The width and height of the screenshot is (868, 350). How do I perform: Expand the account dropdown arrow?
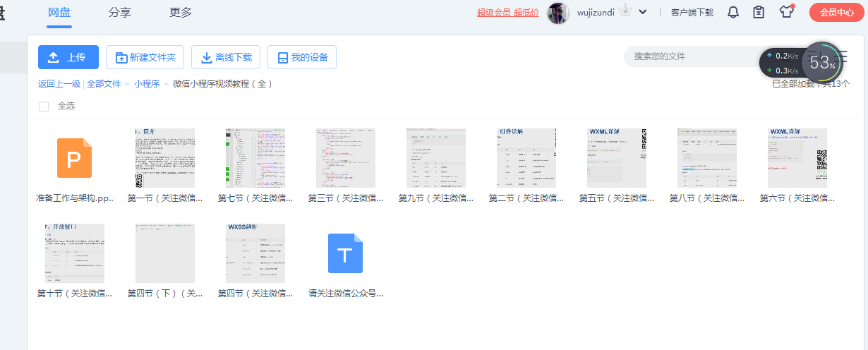tap(643, 12)
